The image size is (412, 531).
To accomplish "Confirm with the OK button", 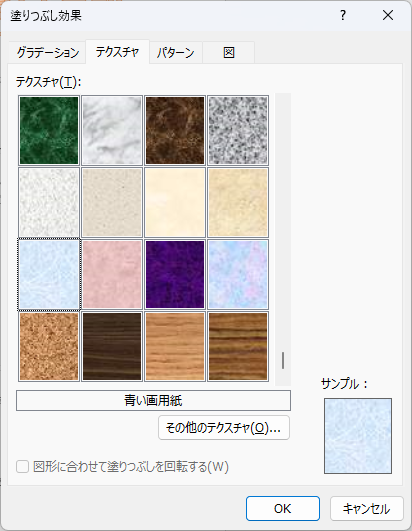I will [283, 509].
